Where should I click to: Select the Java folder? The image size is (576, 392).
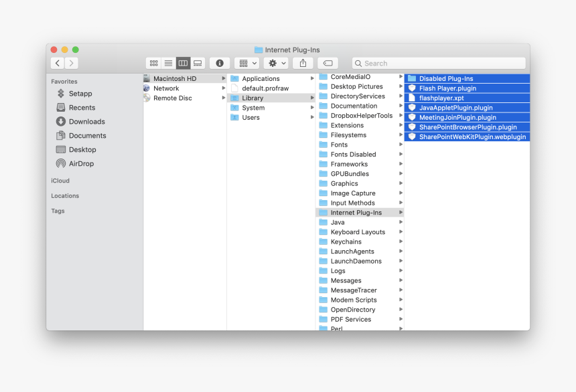tap(360, 223)
